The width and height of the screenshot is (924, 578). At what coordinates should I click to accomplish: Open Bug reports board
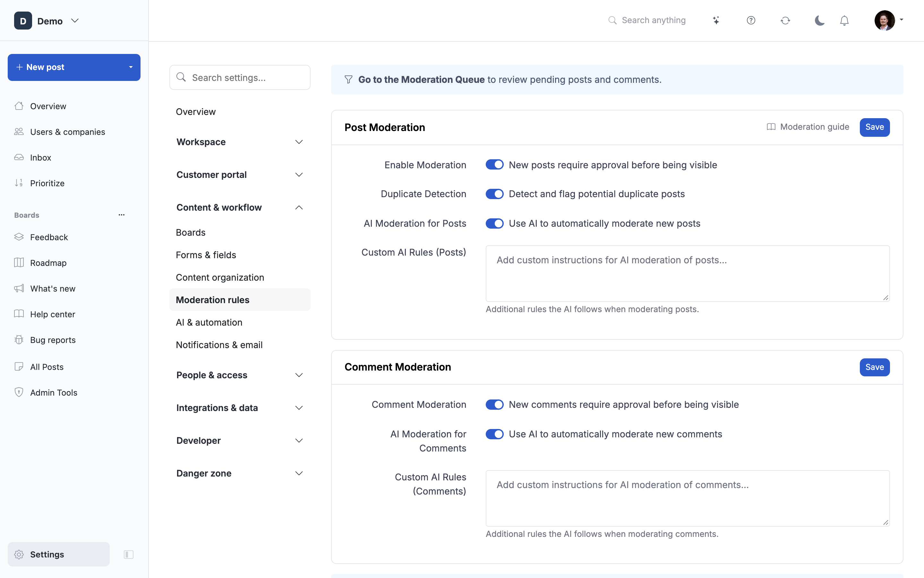pyautogui.click(x=53, y=340)
